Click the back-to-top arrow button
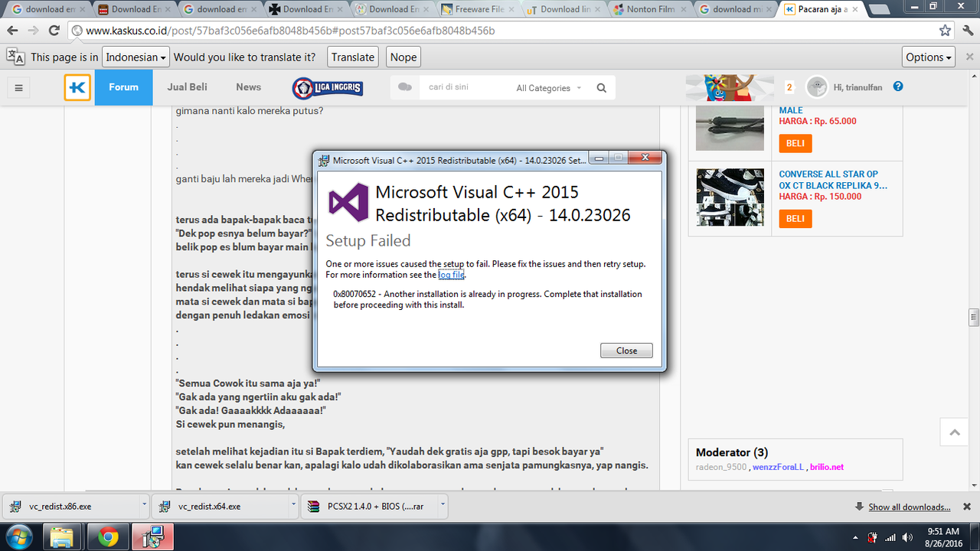This screenshot has height=551, width=980. click(955, 432)
